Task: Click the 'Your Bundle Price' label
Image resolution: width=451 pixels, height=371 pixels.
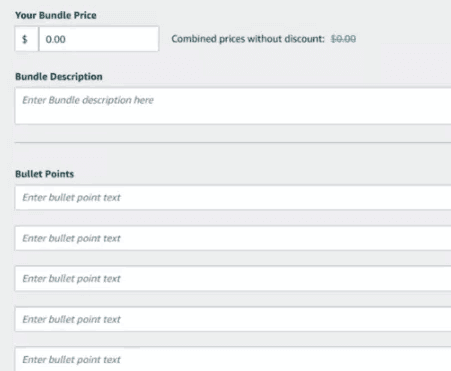Action: [x=56, y=15]
